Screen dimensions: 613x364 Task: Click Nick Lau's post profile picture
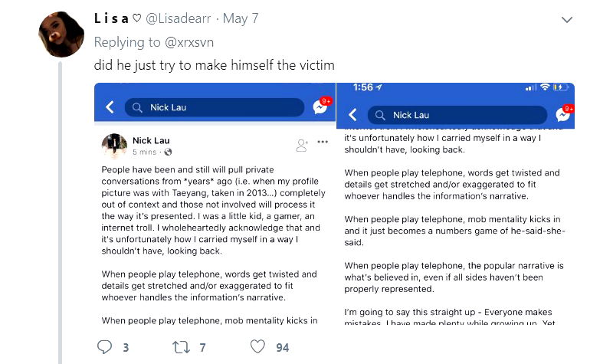[114, 146]
